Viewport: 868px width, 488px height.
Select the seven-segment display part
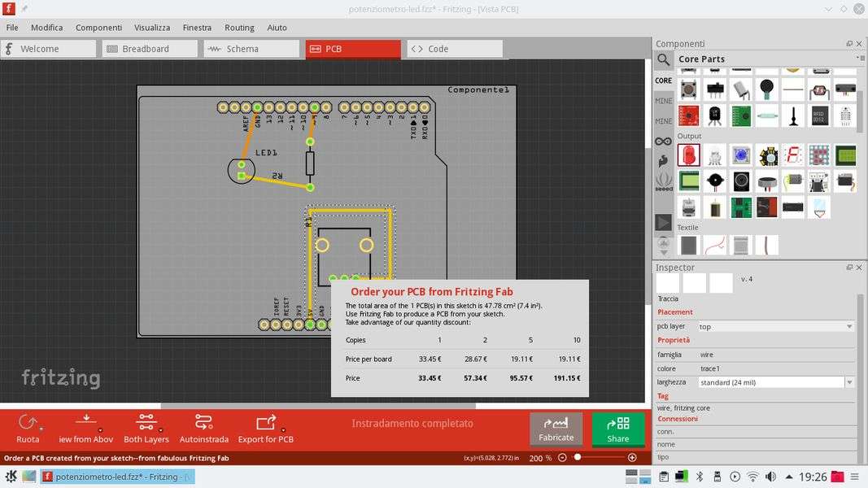tap(793, 155)
